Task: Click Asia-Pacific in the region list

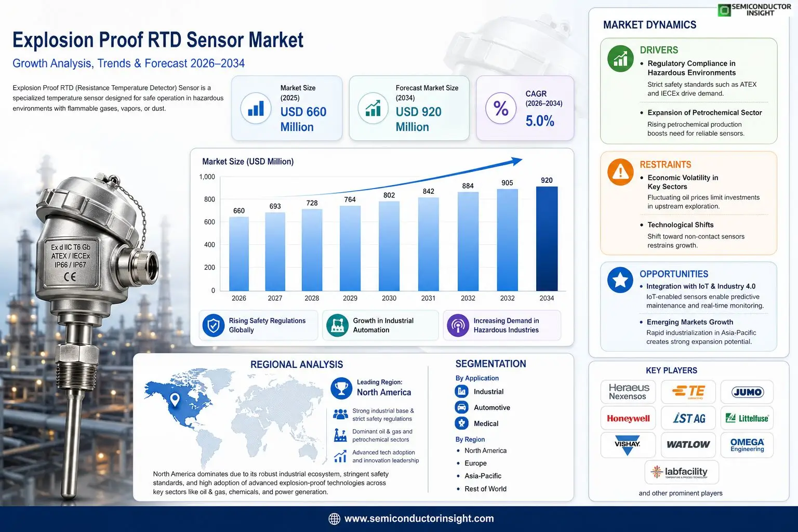Action: (x=483, y=476)
